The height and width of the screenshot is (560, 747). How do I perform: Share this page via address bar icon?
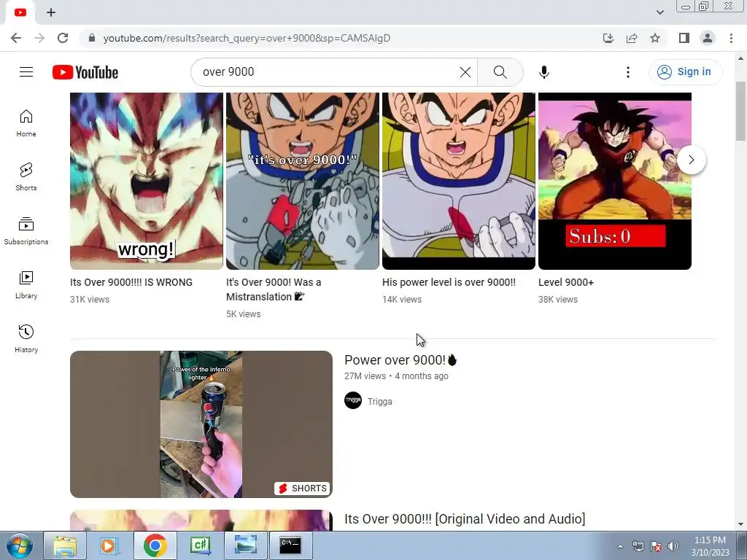point(632,38)
